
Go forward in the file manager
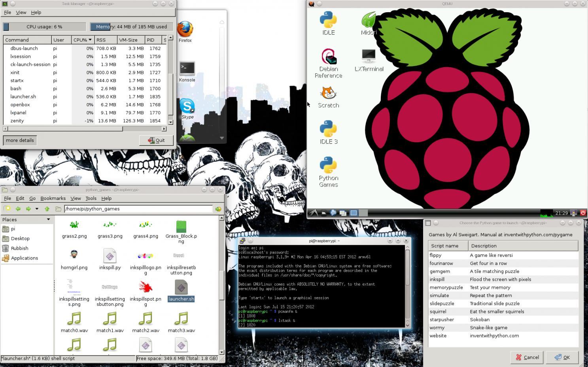28,209
